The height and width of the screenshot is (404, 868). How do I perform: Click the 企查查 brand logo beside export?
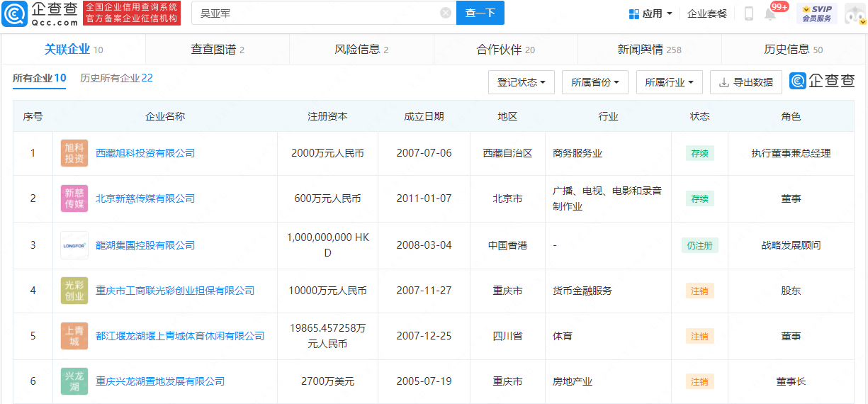point(823,82)
